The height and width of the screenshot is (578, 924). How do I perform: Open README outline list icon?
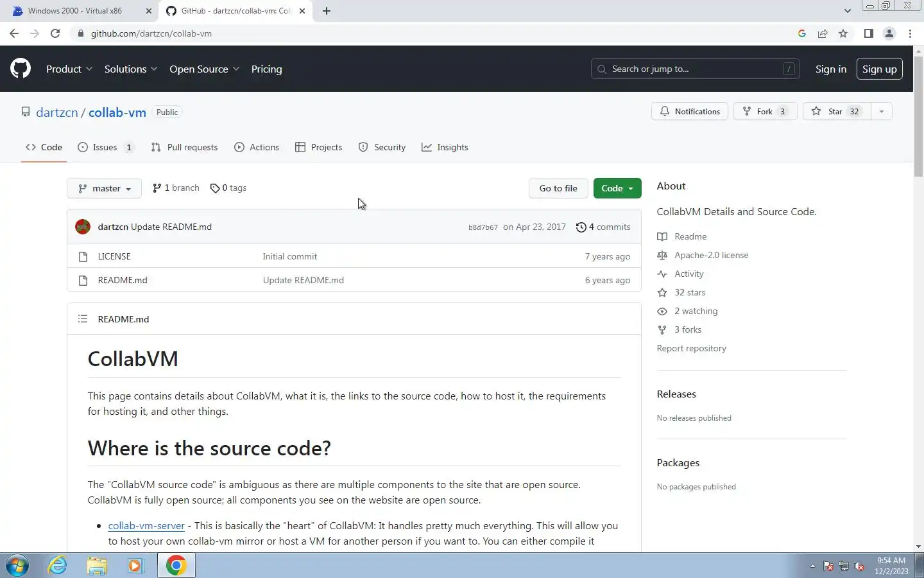click(x=83, y=319)
